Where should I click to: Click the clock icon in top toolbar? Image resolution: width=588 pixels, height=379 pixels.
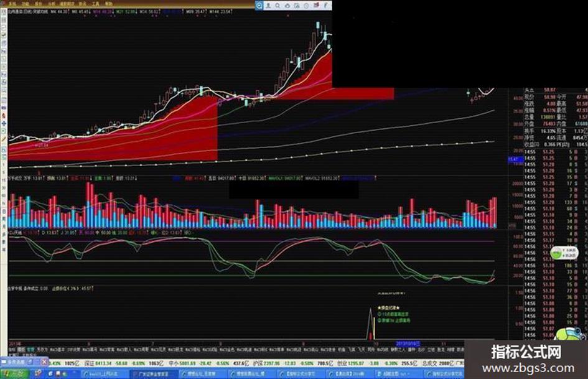point(306,6)
